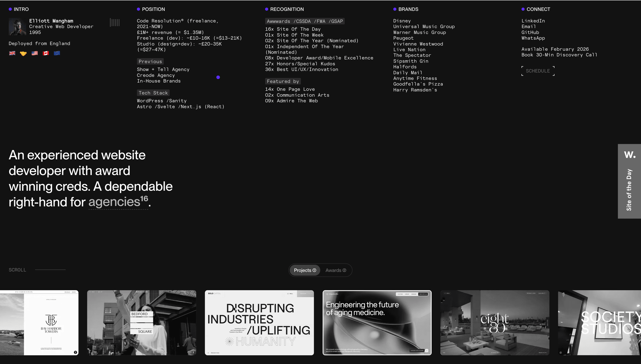Click the SCROLL progress line
Viewport: 641px width, 364px height.
tap(50, 270)
